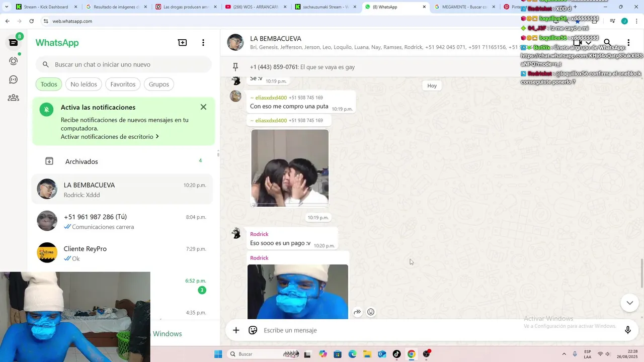
Task: Open TikTok from the taskbar
Action: [x=396, y=354]
